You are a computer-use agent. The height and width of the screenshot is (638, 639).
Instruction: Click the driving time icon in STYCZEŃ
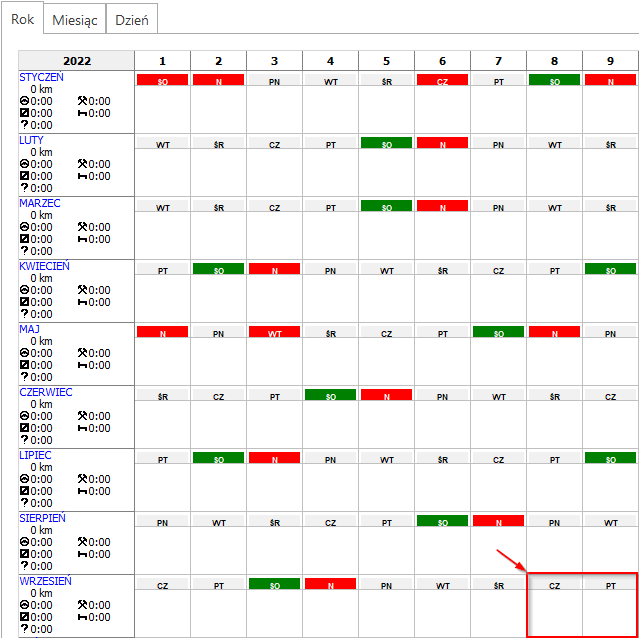click(x=24, y=101)
